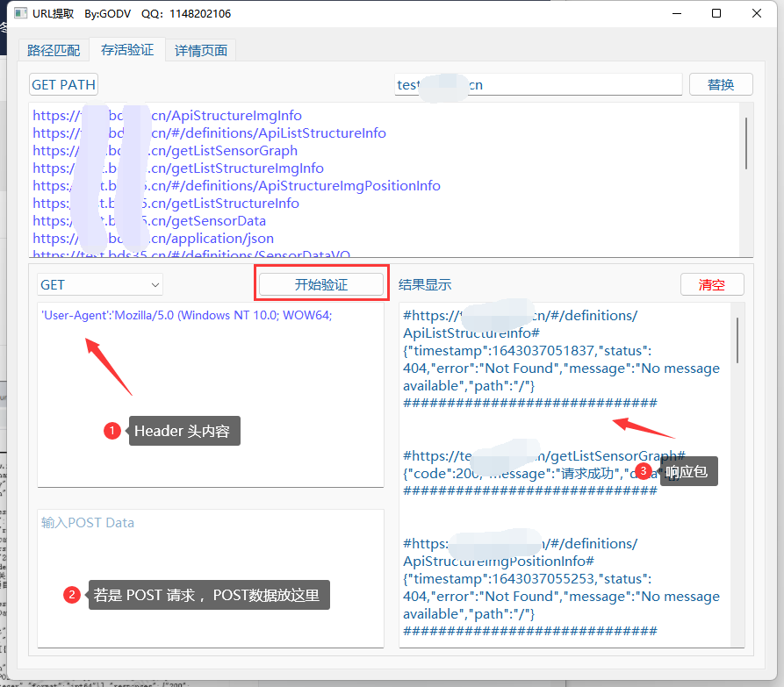Start verification with 开始验证 button
Screen dimensions: 784x687
click(321, 284)
